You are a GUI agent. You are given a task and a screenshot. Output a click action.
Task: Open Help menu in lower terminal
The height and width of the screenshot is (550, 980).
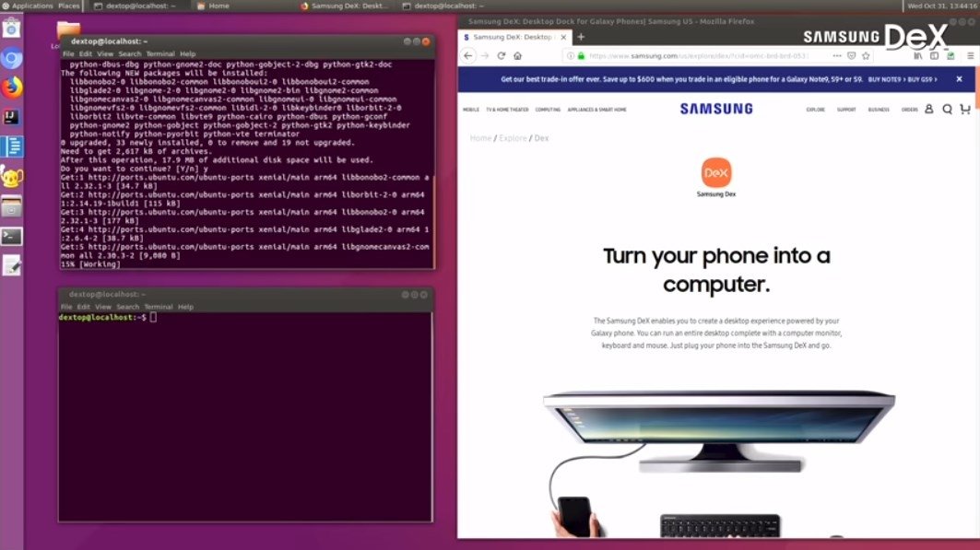coord(185,307)
